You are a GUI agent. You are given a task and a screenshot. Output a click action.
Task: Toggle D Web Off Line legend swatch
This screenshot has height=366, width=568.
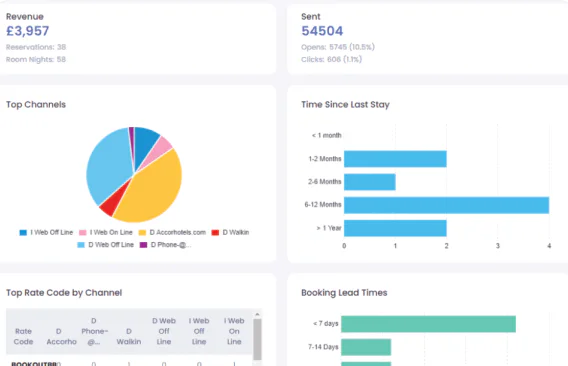point(81,245)
